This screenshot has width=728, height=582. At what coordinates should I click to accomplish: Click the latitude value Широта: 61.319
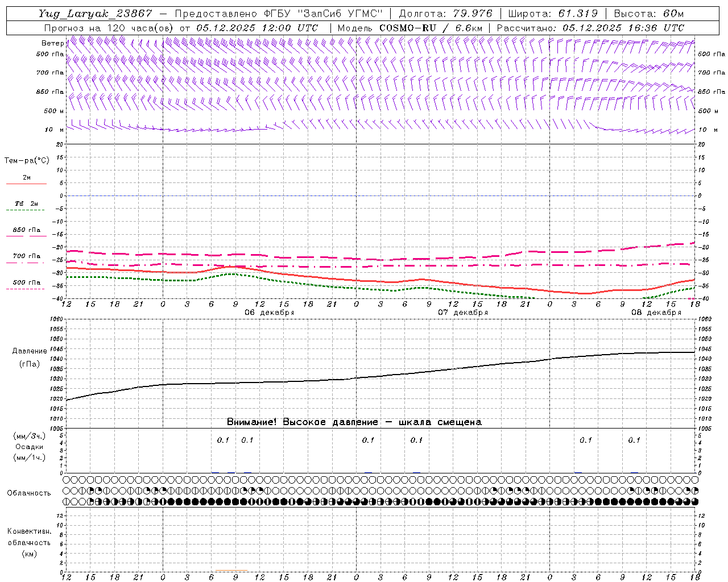click(x=553, y=14)
